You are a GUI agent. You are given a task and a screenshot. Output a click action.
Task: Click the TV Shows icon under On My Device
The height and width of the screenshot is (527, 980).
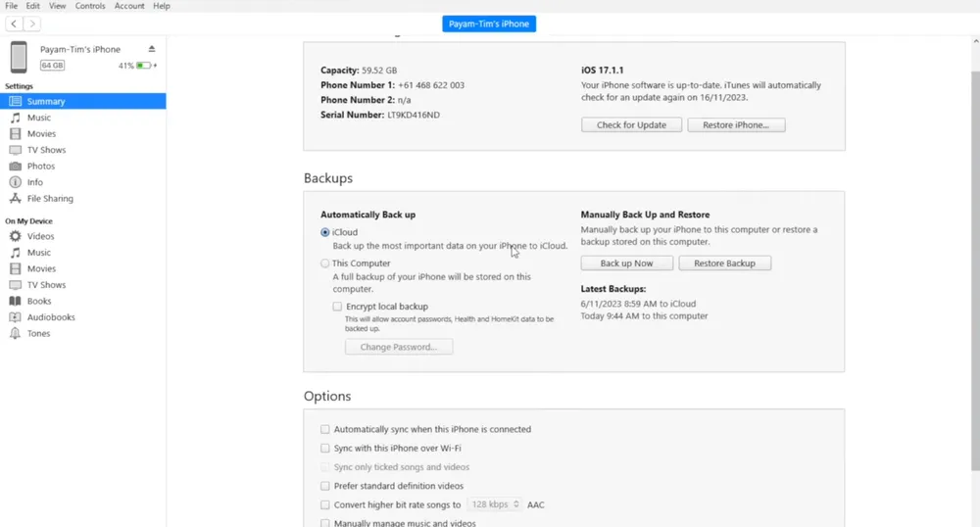pyautogui.click(x=15, y=285)
